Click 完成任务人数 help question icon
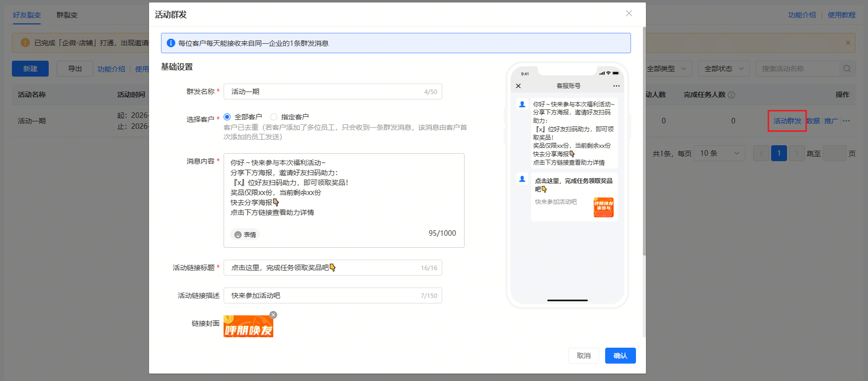This screenshot has width=868, height=381. 731,95
